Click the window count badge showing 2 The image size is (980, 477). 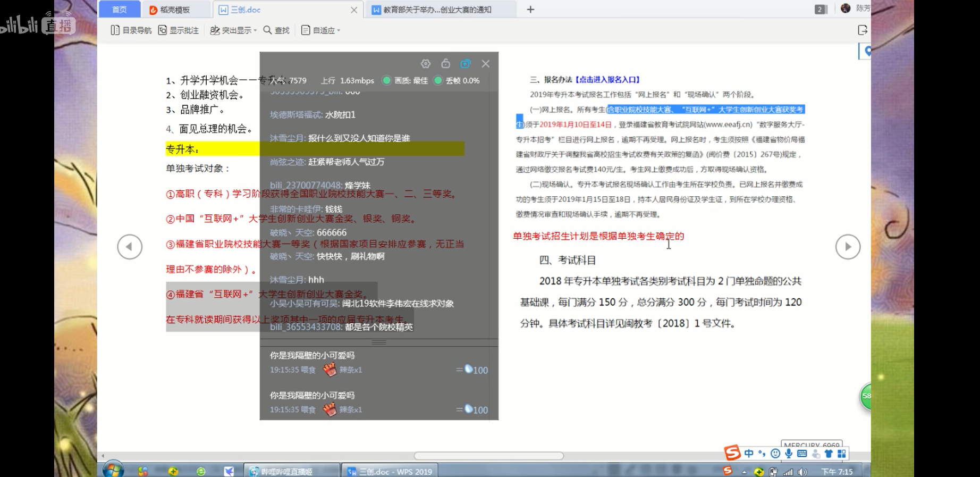tap(821, 9)
